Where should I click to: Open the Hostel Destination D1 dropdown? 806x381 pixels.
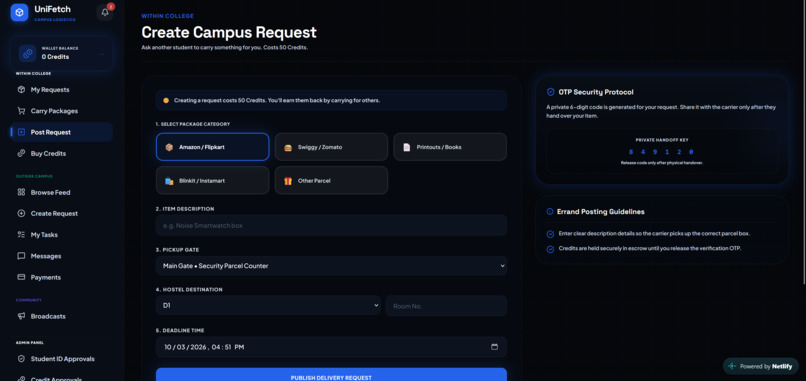pyautogui.click(x=268, y=305)
